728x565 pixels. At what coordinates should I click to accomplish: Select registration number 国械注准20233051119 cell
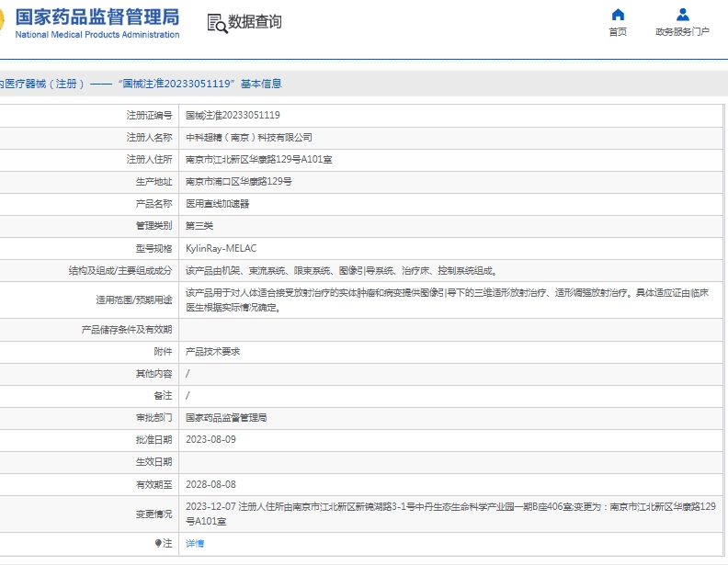coord(233,115)
